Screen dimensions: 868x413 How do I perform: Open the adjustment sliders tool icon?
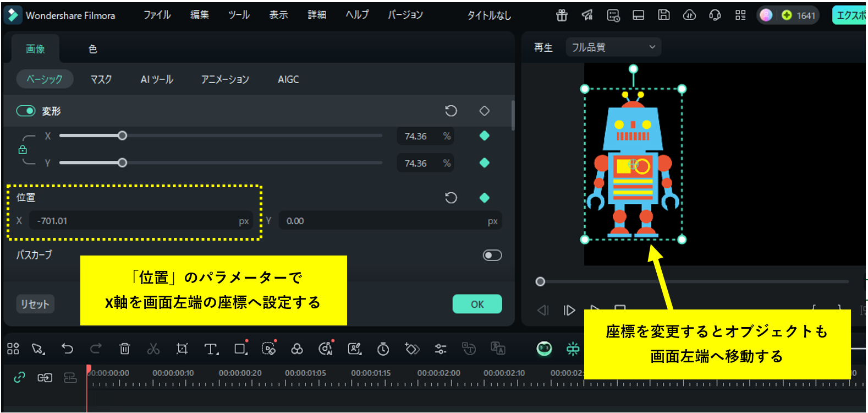441,349
